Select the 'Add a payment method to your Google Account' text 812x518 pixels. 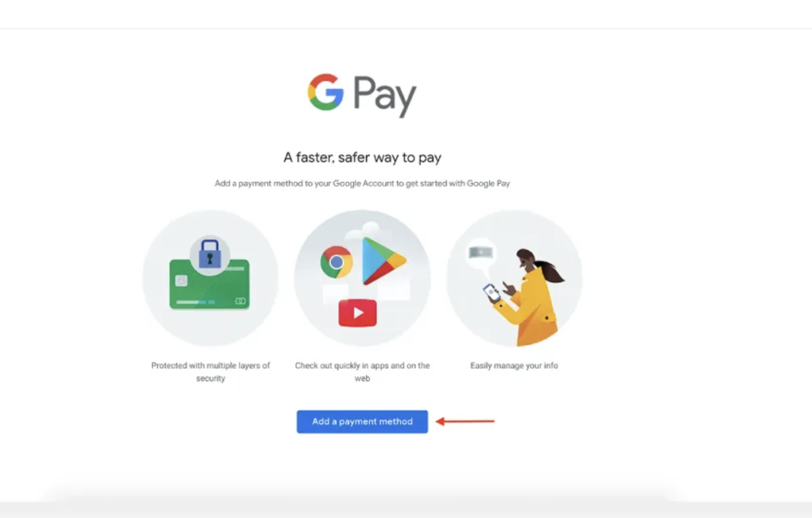(362, 183)
